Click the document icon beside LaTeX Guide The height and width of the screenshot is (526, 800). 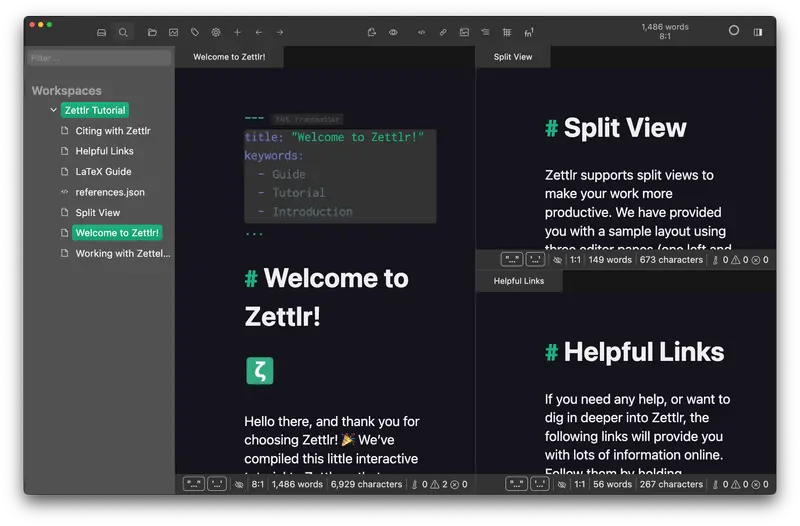click(x=64, y=171)
